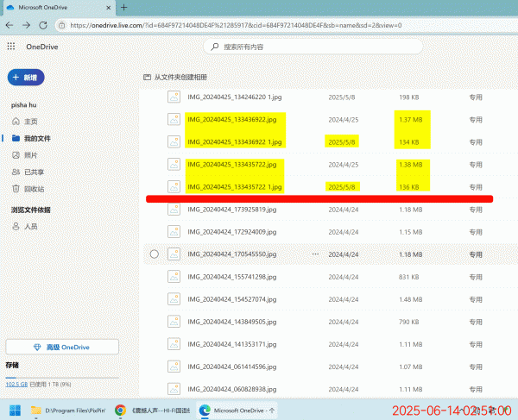Click the 102.5 GB storage usage link

pyautogui.click(x=16, y=383)
